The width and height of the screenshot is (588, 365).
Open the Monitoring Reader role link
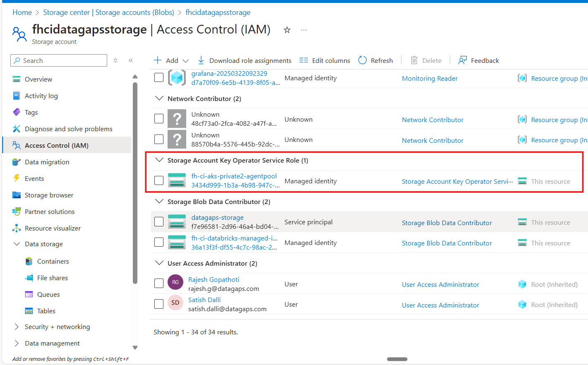pos(430,78)
